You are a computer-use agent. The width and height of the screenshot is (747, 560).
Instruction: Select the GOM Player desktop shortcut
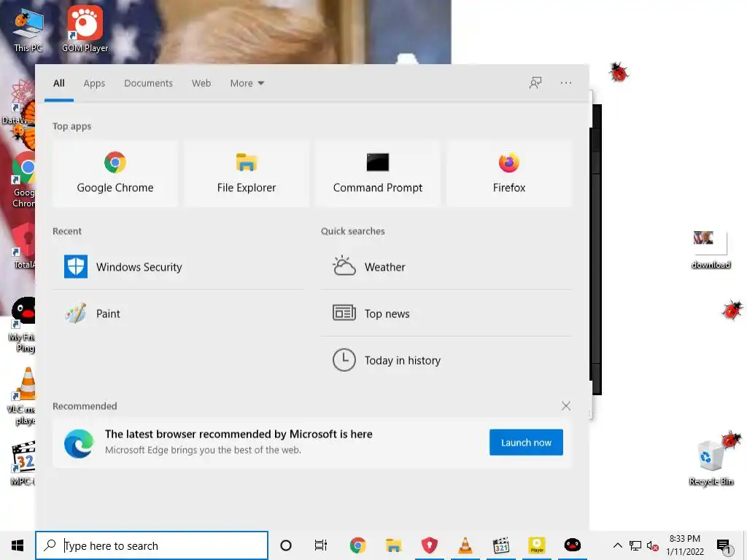point(85,28)
